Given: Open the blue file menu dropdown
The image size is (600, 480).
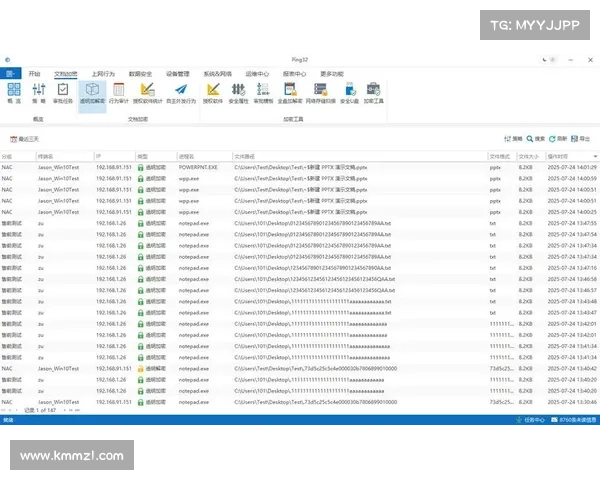Looking at the screenshot, I should (10, 73).
